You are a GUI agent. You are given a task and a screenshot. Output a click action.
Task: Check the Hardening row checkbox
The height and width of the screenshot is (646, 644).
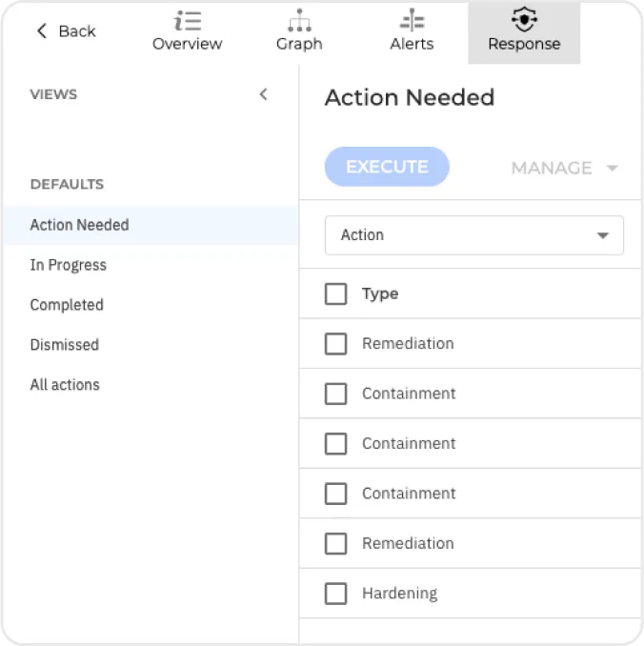(335, 594)
